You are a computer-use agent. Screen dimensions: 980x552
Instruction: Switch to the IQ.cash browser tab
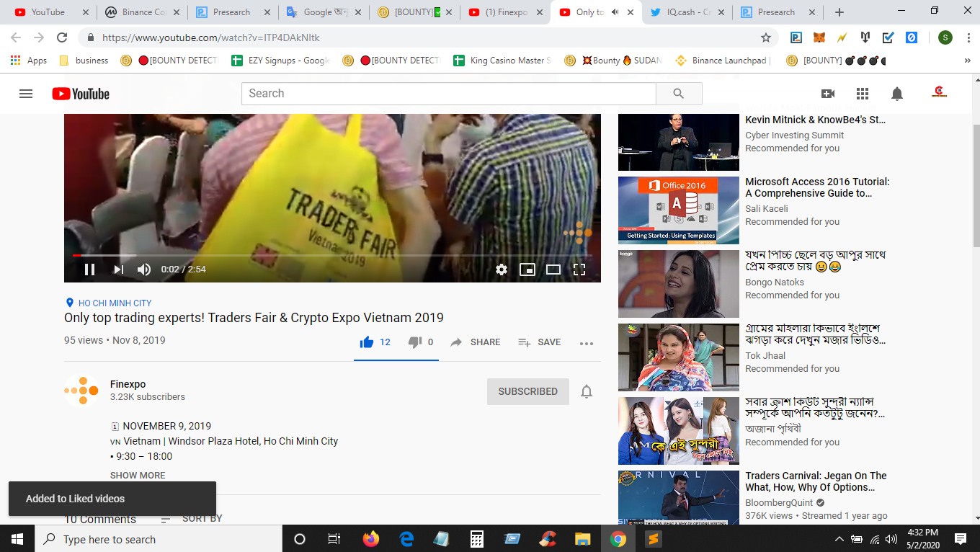coord(686,12)
